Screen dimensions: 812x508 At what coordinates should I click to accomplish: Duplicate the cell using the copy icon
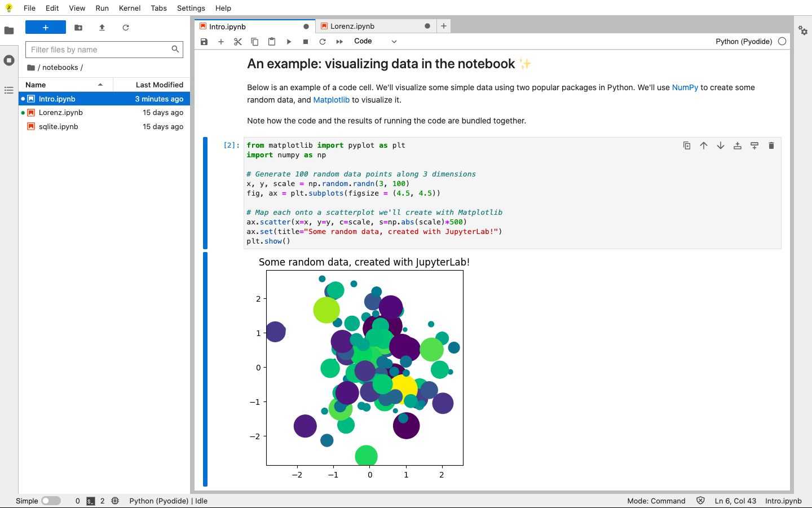click(687, 145)
